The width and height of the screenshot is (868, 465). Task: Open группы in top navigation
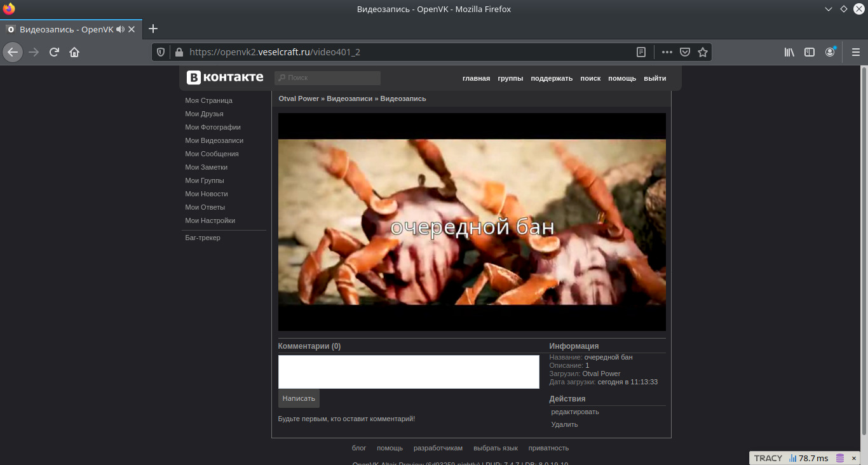coord(510,78)
